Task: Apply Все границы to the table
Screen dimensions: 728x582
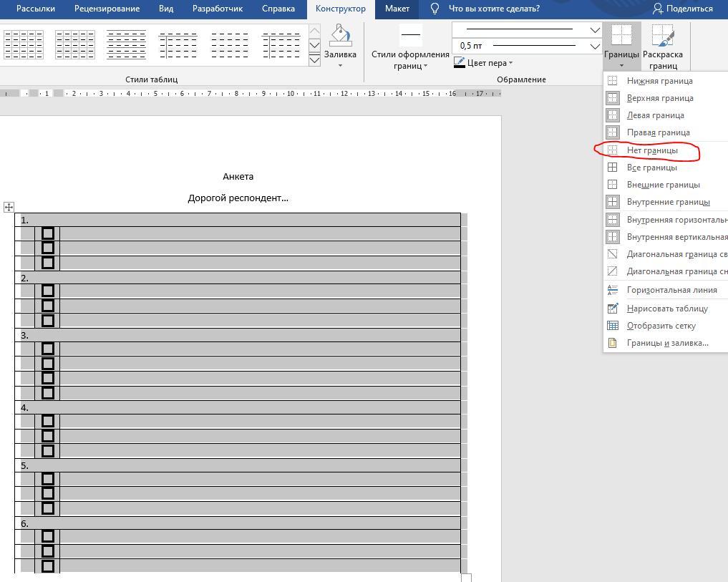Action: click(x=665, y=168)
